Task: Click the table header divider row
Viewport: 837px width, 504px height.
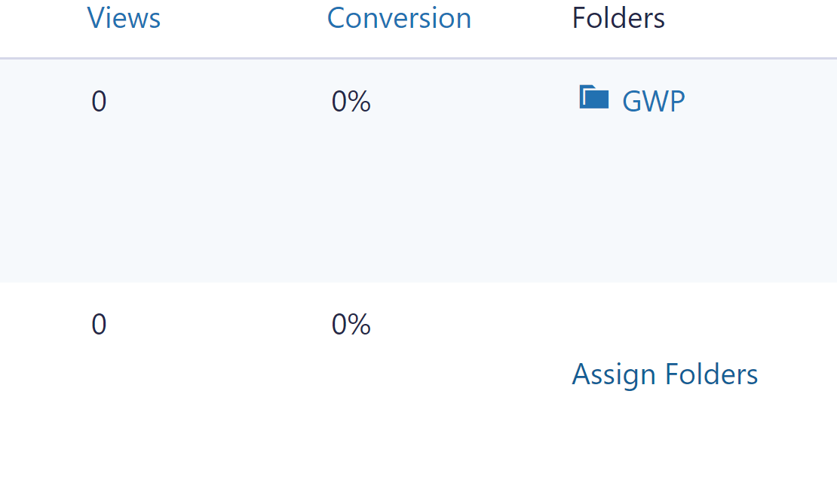Action: point(418,55)
